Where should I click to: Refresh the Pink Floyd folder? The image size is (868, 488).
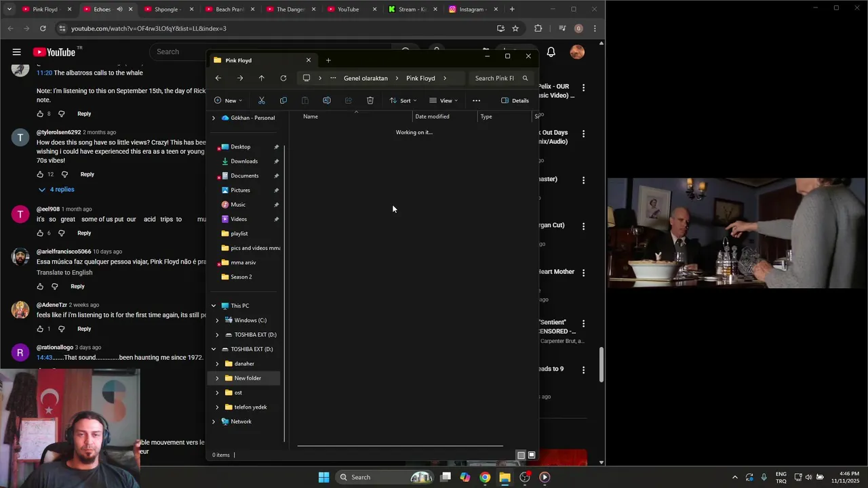283,78
